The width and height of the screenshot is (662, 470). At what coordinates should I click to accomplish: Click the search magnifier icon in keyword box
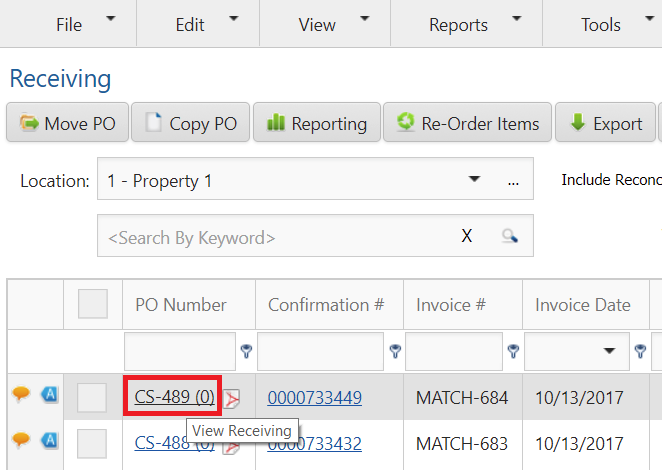pos(510,237)
